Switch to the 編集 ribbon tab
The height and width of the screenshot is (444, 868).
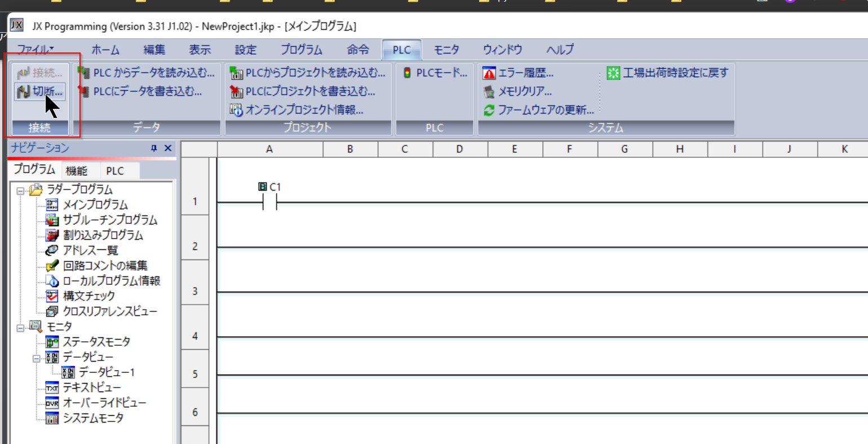pos(154,50)
